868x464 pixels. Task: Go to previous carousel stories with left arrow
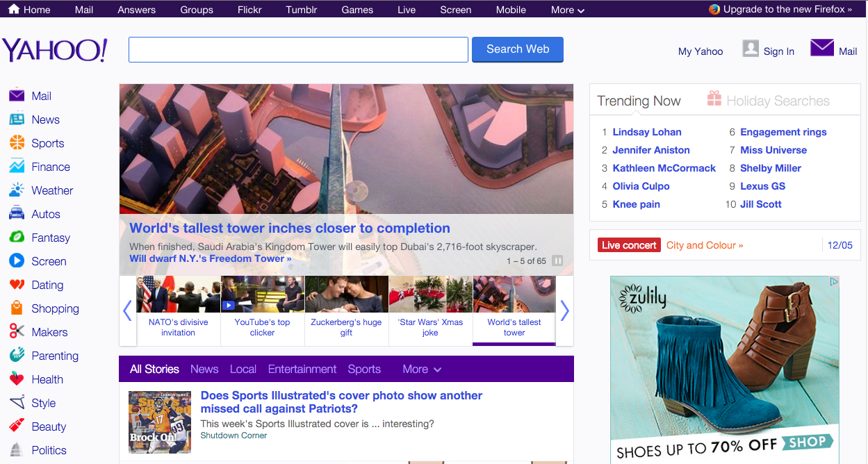coord(127,310)
